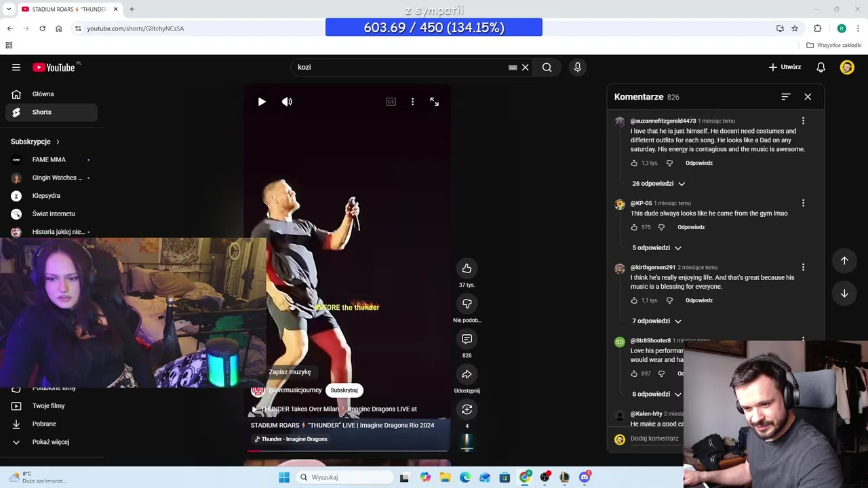
Task: Mute the Short using the volume icon
Action: (287, 102)
